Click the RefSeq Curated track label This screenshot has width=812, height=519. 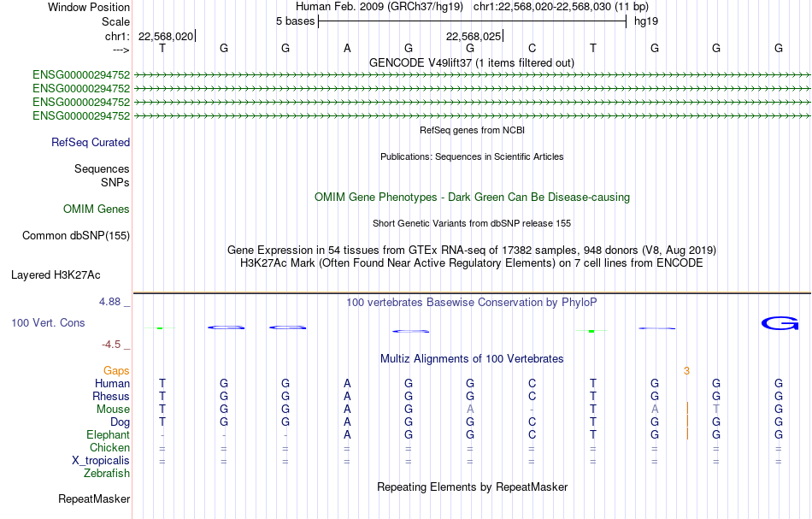pos(90,143)
